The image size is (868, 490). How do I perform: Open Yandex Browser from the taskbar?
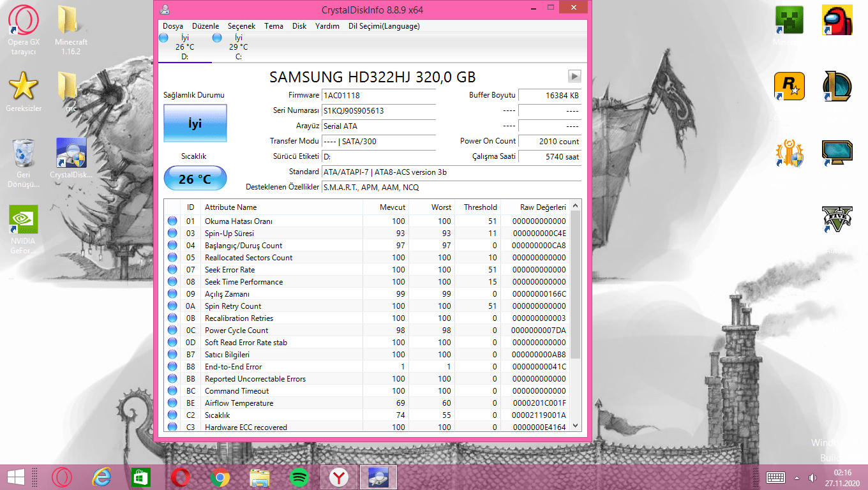click(339, 477)
